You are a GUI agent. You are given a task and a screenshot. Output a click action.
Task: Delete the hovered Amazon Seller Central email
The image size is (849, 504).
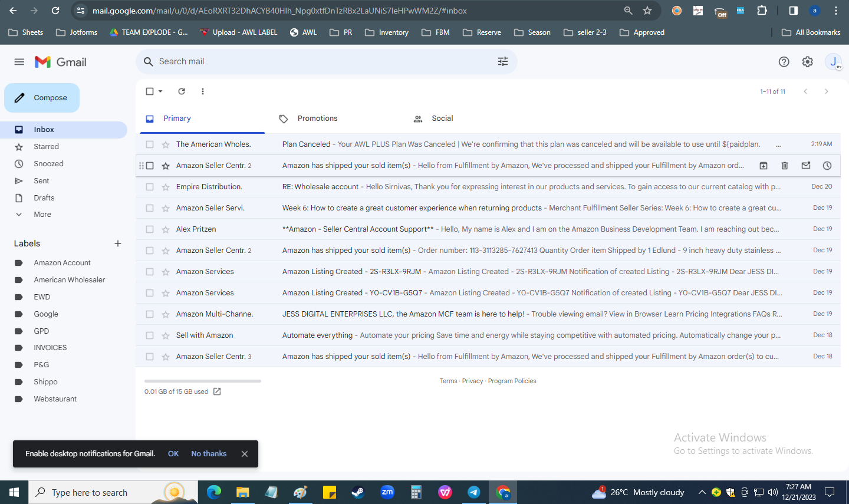[x=785, y=166]
